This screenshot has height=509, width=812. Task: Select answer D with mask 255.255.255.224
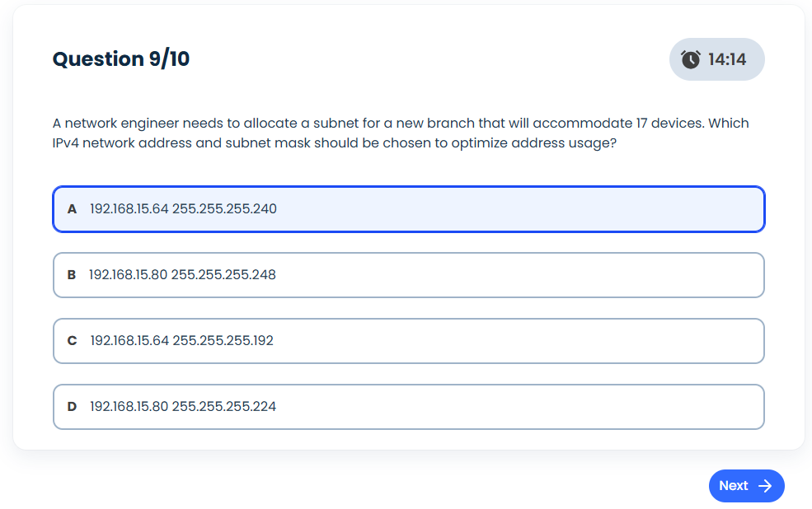point(409,407)
